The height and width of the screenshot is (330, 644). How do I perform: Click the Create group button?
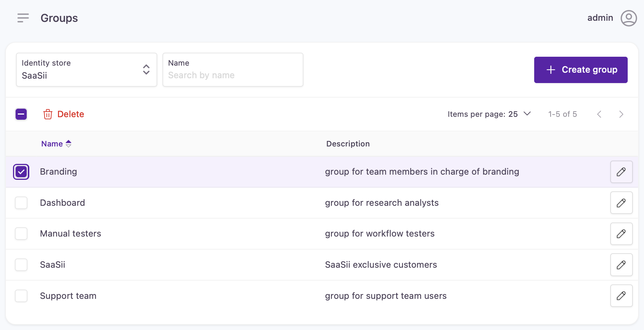click(581, 70)
